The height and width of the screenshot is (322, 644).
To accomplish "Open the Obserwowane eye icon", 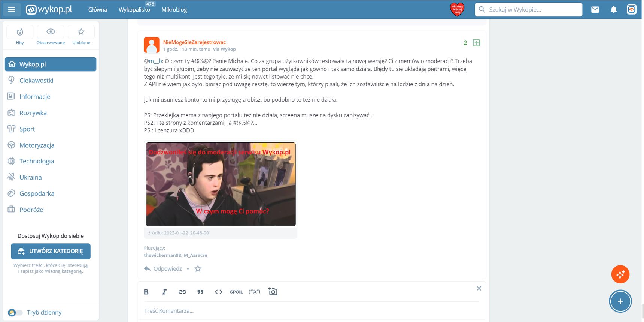I will pyautogui.click(x=51, y=36).
